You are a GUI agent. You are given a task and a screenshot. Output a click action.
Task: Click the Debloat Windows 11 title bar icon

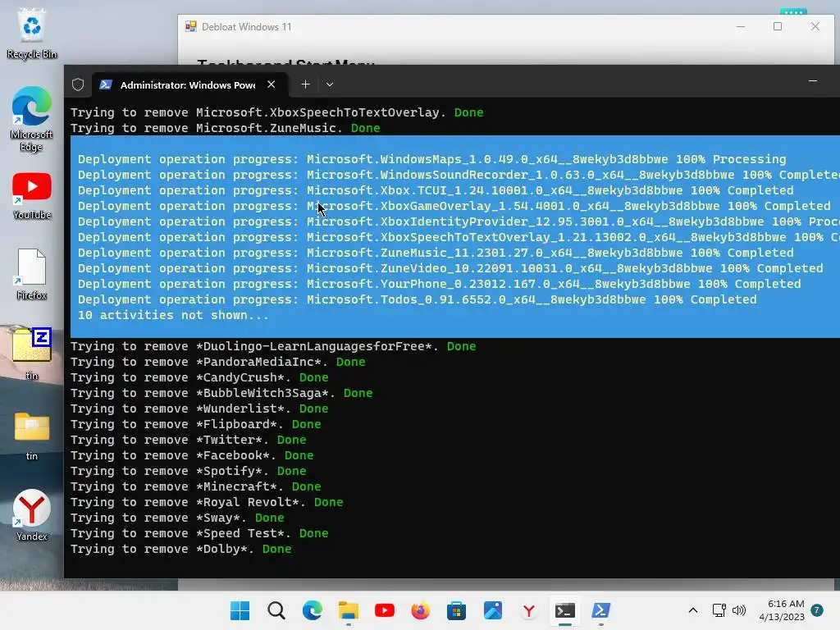[x=190, y=27]
